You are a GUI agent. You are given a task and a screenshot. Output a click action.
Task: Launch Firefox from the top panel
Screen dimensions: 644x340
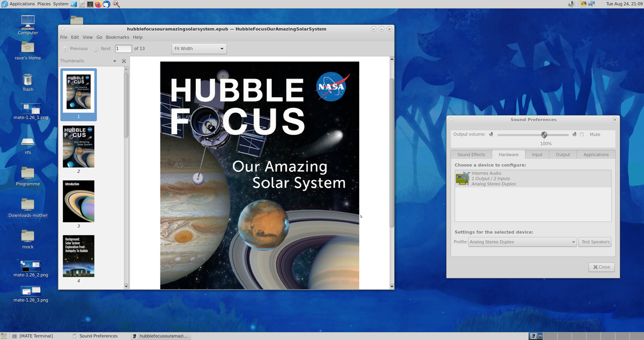pos(98,4)
